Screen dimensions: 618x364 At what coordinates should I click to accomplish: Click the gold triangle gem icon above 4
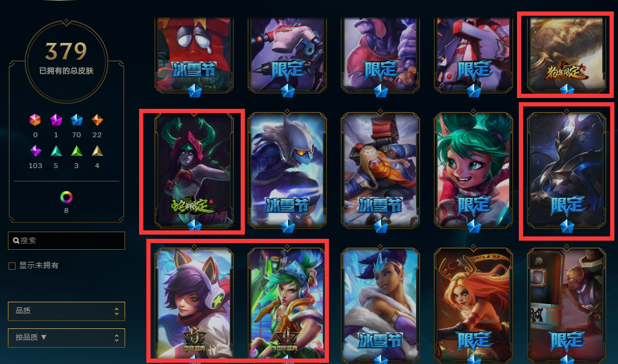97,151
